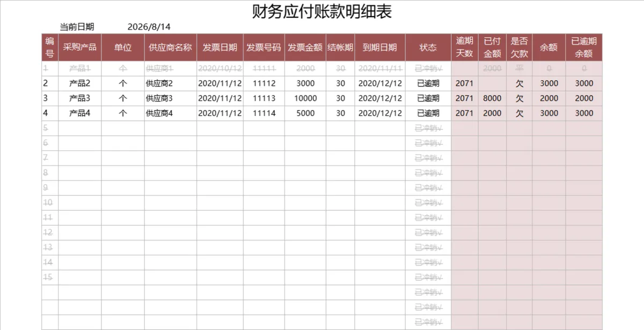
Task: Select overdue balance 3000 in 产品4 row
Action: pos(584,113)
